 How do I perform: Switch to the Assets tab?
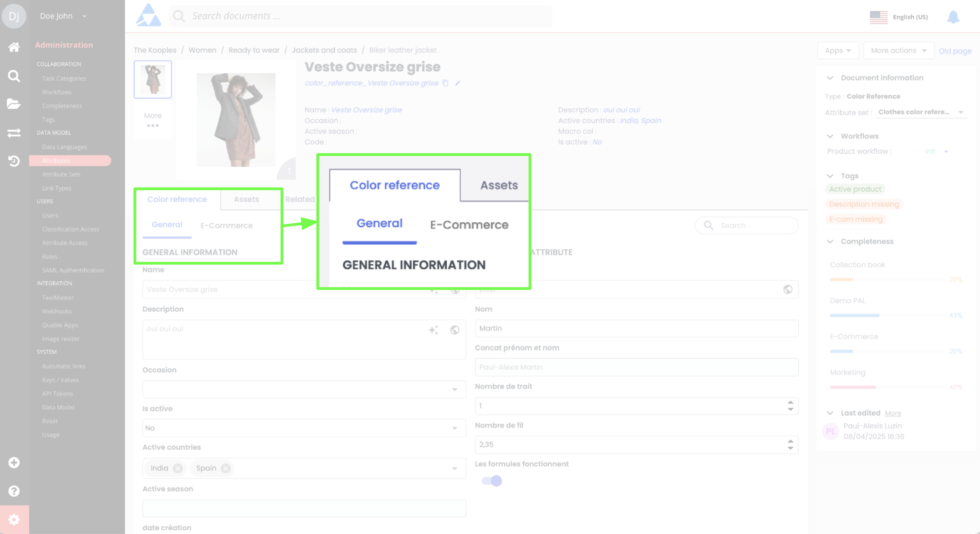246,199
